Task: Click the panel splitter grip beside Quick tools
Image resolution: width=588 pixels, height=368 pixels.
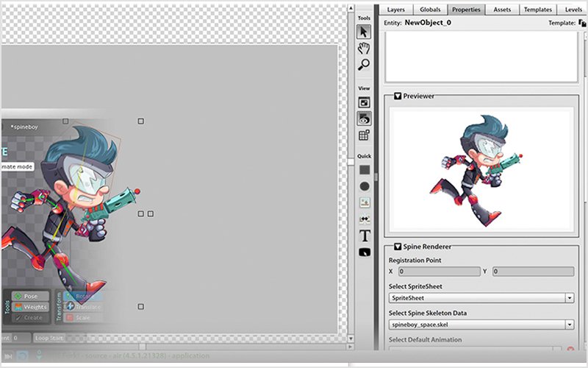Action: coord(376,177)
